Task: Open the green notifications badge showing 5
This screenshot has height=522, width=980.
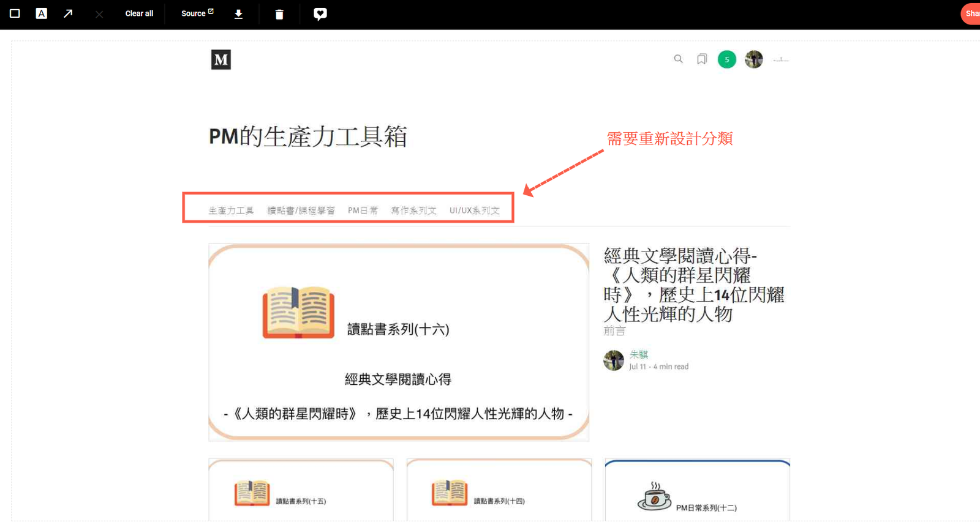Action: [727, 59]
